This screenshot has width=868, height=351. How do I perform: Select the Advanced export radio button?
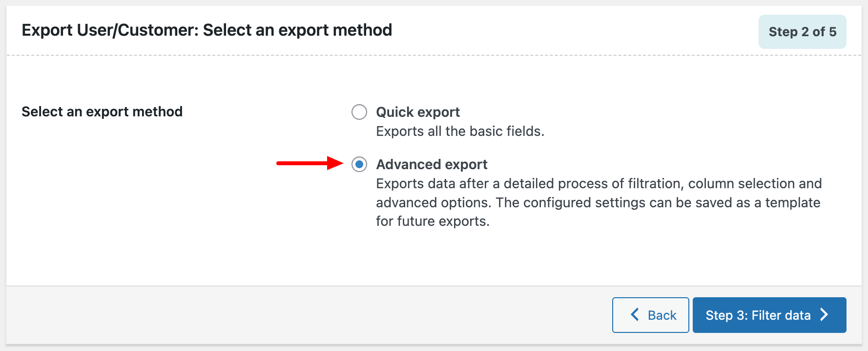tap(359, 165)
